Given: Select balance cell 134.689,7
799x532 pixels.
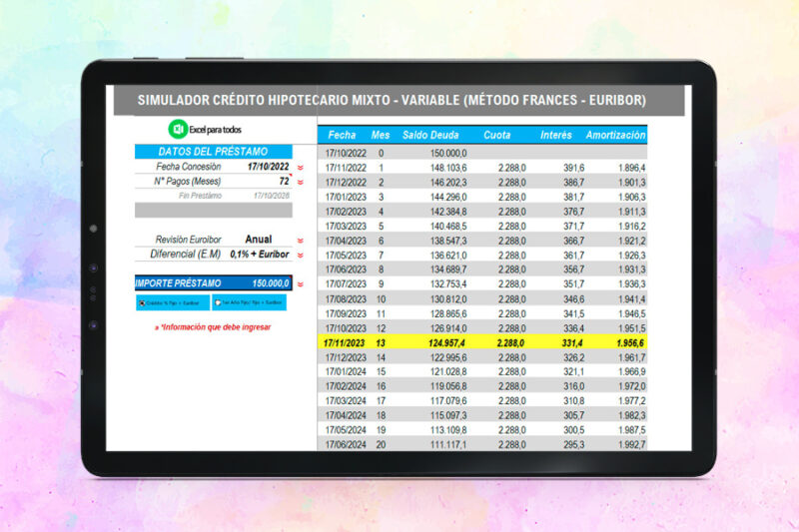Looking at the screenshot, I should click(448, 269).
